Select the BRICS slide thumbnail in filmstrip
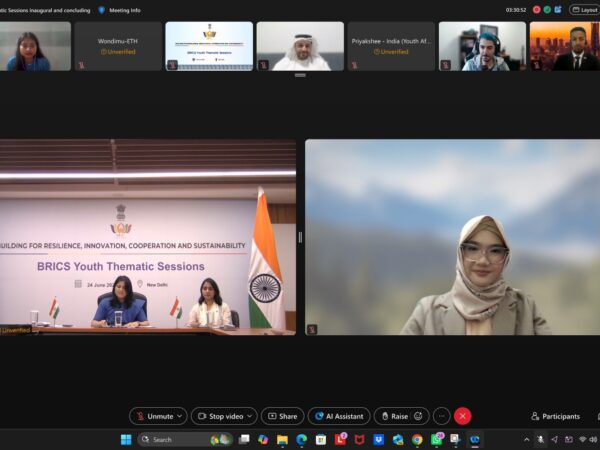 pyautogui.click(x=209, y=46)
